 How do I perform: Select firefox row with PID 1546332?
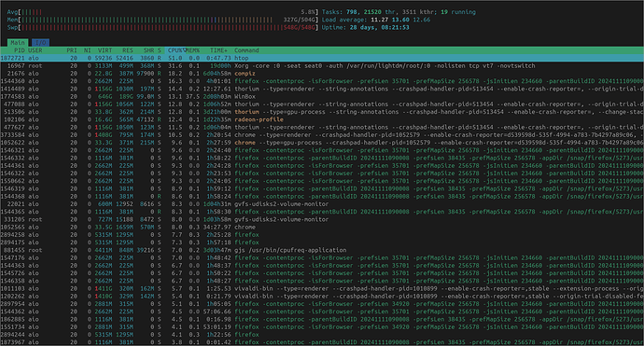322,158
